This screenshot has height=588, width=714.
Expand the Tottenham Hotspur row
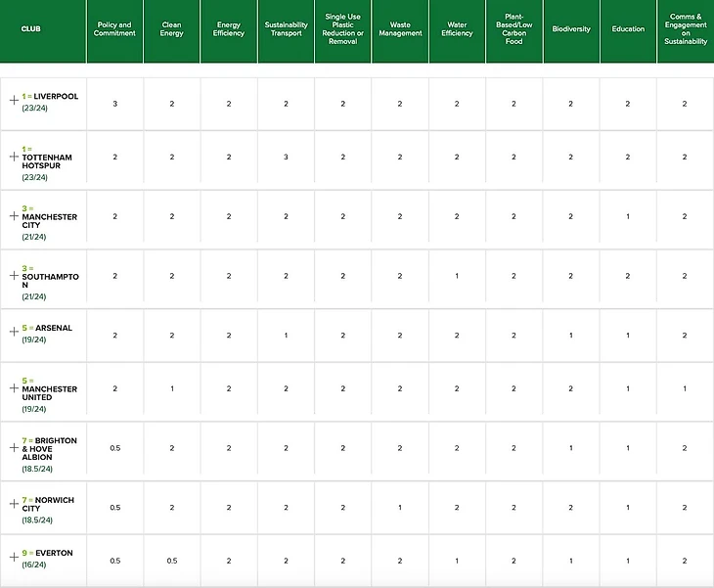pos(14,157)
